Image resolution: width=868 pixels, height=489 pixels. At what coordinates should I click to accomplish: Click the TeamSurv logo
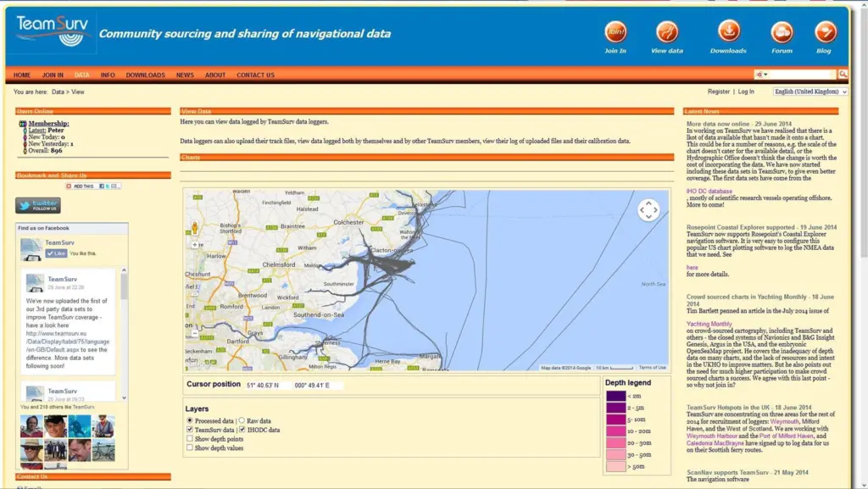point(52,31)
